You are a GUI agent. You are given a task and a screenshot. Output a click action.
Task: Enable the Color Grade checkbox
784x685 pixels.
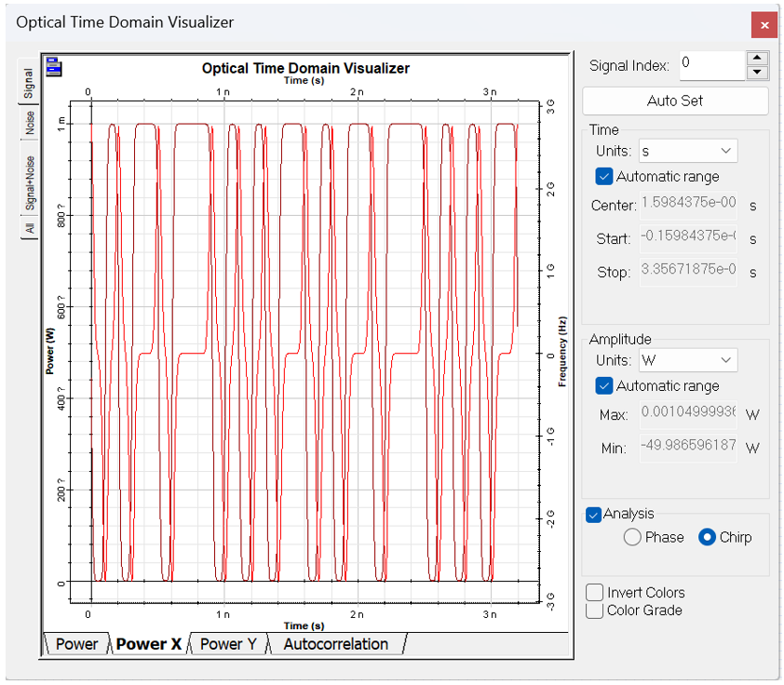point(593,611)
